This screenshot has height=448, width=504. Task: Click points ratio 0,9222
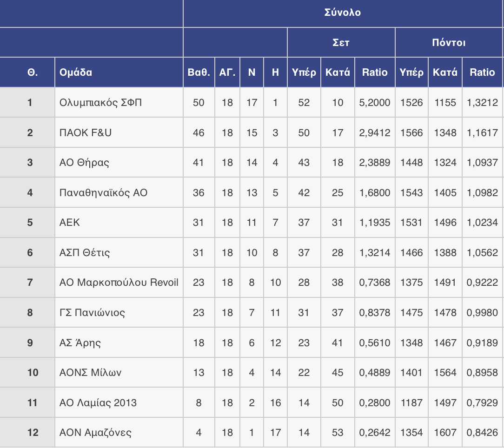(482, 283)
